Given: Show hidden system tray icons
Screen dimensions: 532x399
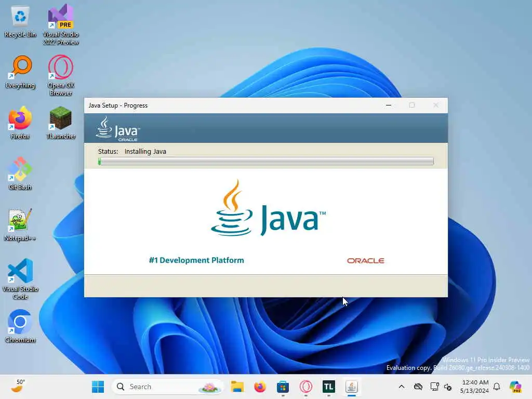Looking at the screenshot, I should click(x=402, y=387).
